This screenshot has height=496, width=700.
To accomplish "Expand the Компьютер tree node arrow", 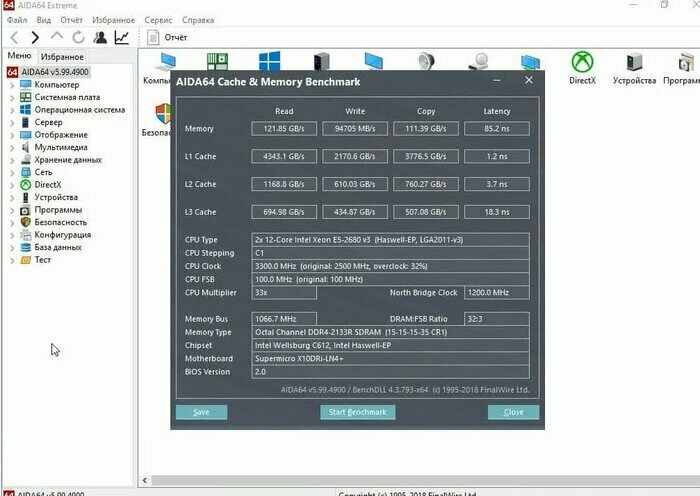I will pos(12,85).
